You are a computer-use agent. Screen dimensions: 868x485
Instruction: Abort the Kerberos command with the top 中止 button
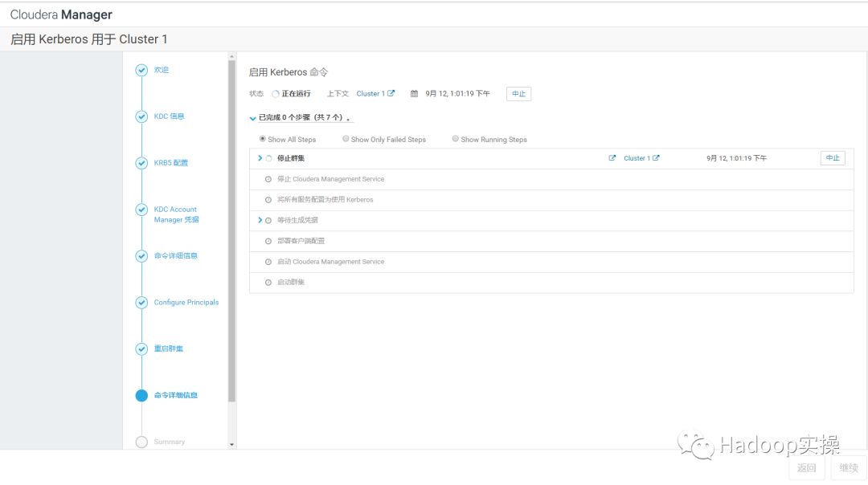[x=518, y=94]
